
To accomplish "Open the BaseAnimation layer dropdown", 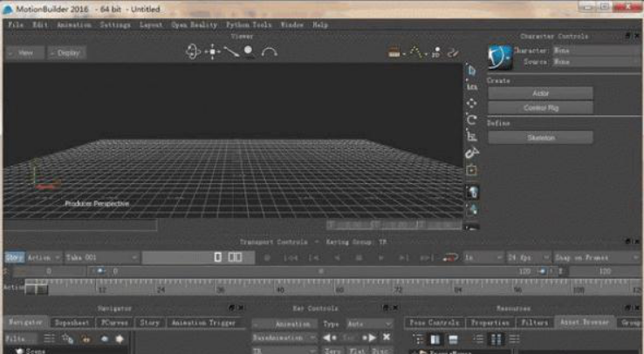I will [x=284, y=337].
